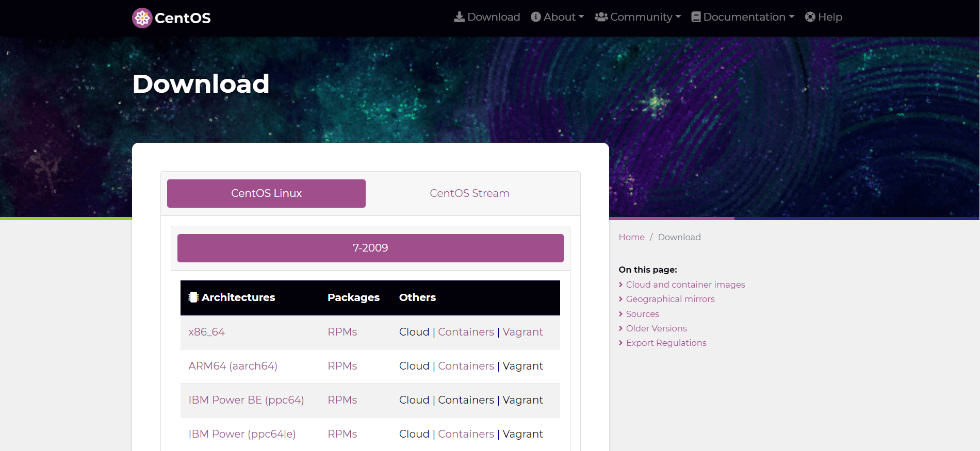This screenshot has width=980, height=451.
Task: Expand the Community dropdown menu
Action: [x=638, y=17]
